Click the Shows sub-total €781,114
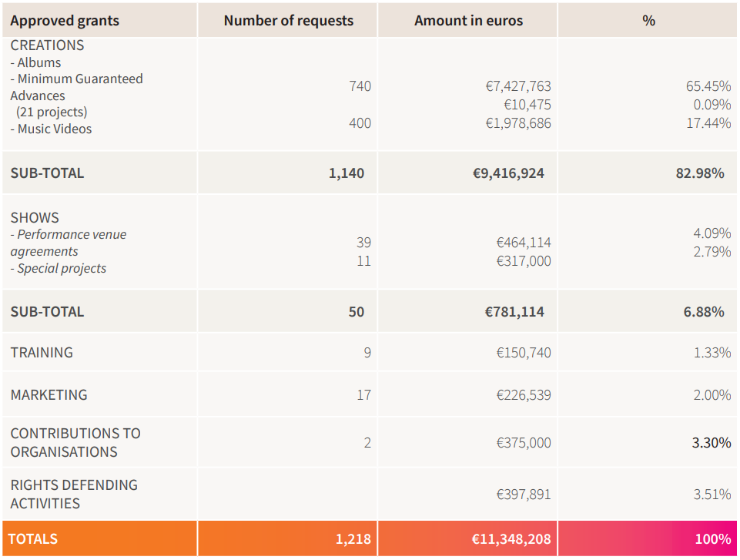Image resolution: width=740 pixels, height=560 pixels. [514, 312]
